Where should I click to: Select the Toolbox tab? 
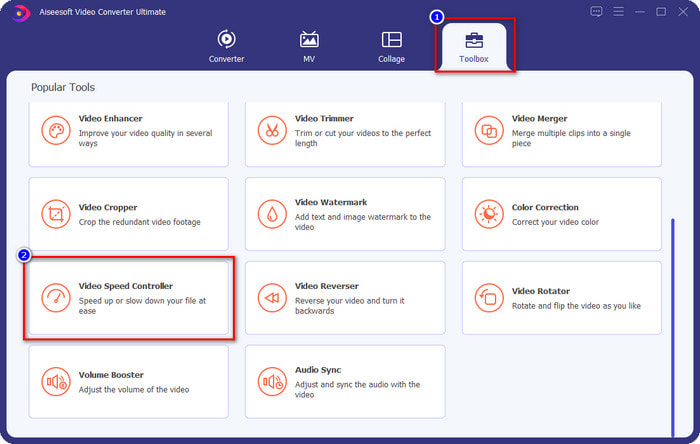[x=474, y=47]
